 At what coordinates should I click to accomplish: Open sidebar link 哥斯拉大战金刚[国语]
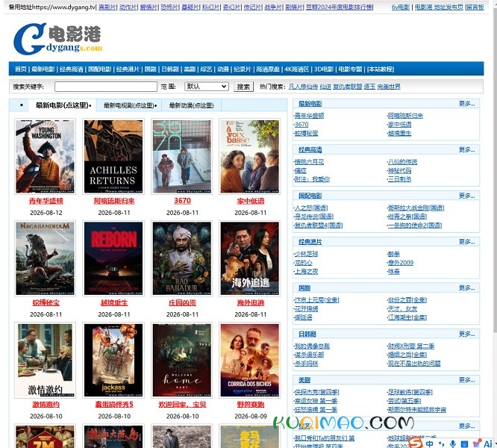click(416, 208)
